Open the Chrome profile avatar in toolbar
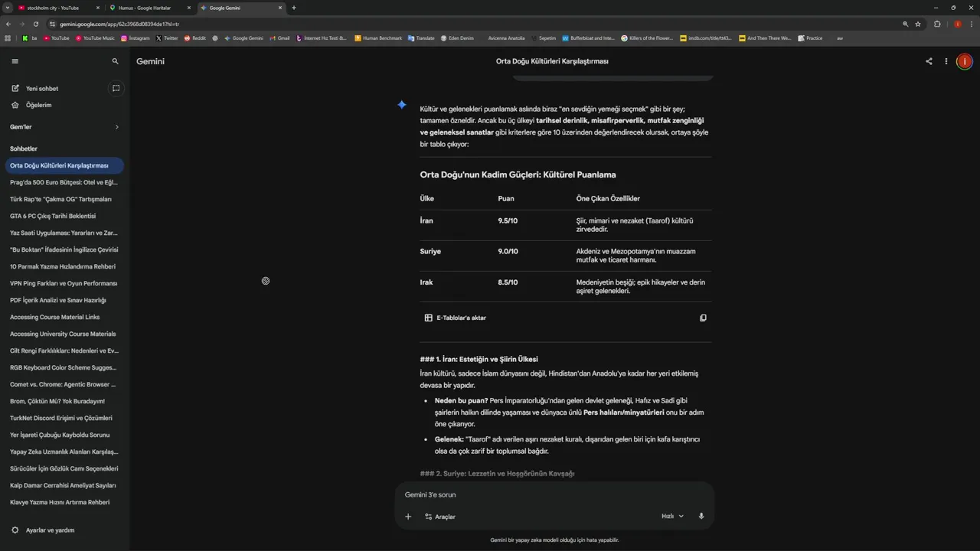The image size is (980, 551). (x=957, y=24)
